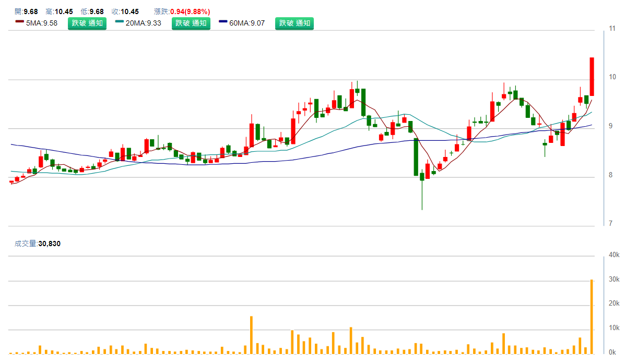Select the 20MA:9.33 legend label
The height and width of the screenshot is (364, 625).
coord(144,23)
